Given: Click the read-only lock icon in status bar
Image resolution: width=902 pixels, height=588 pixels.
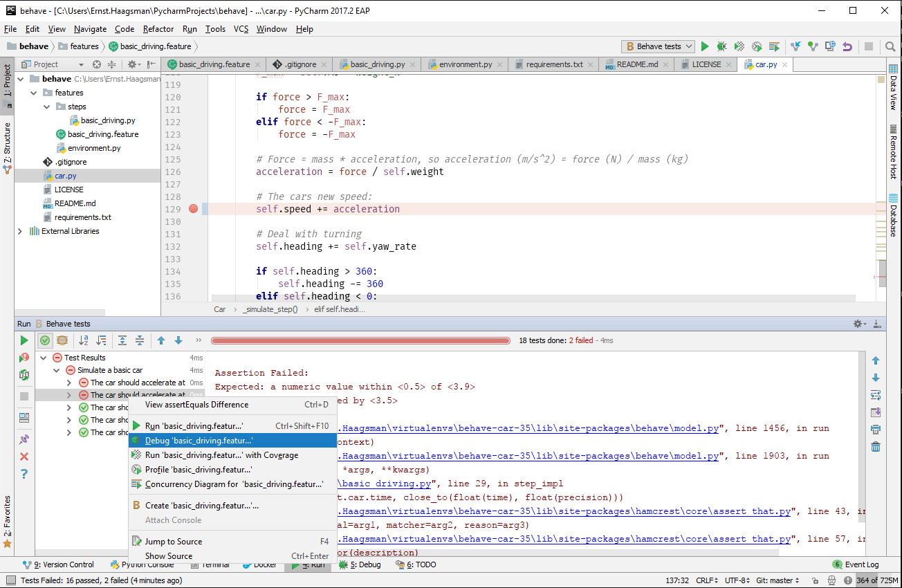Looking at the screenshot, I should click(x=817, y=581).
